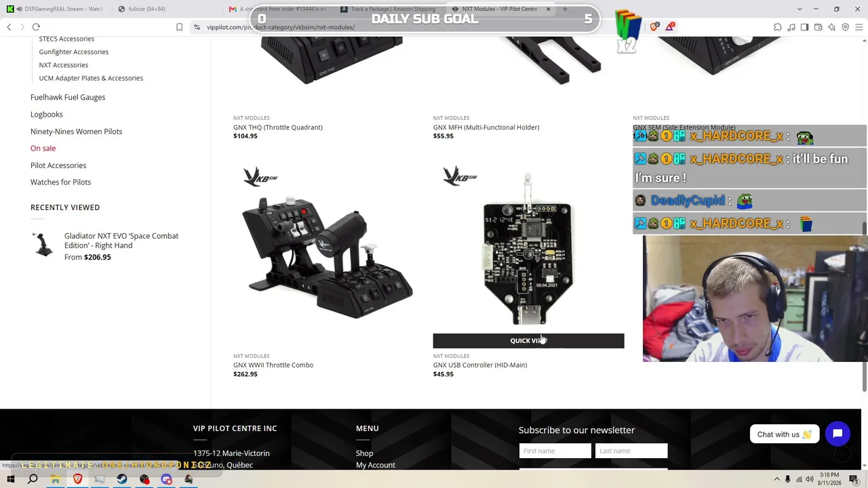
Task: Open Steam from the taskbar
Action: click(x=122, y=479)
